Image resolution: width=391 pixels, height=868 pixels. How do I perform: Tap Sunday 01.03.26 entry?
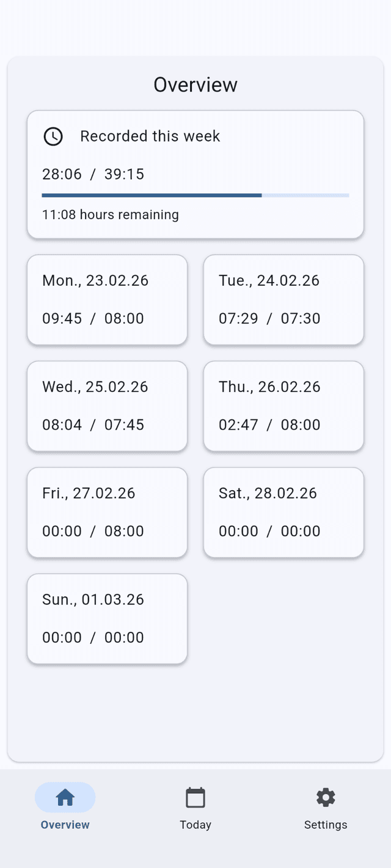point(107,618)
